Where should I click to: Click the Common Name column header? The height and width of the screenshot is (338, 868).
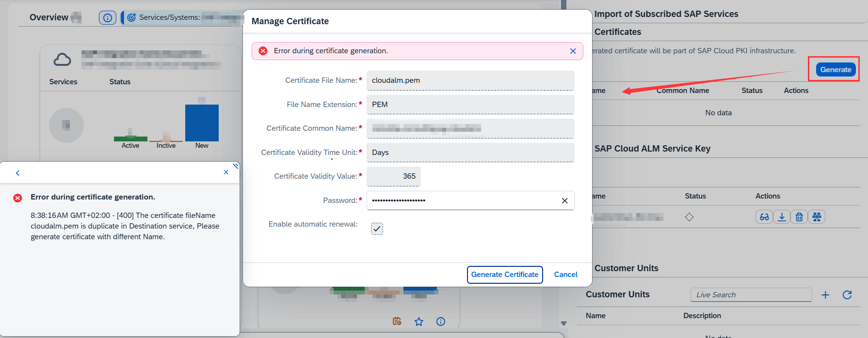683,91
